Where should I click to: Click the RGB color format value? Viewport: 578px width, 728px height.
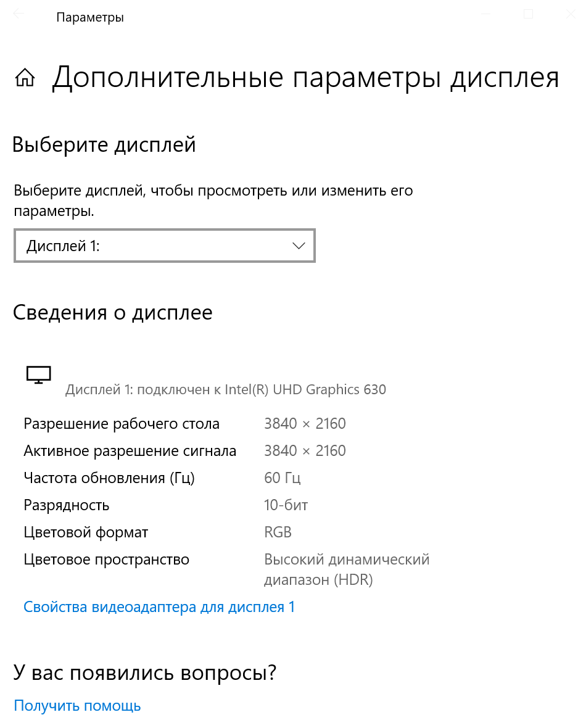[278, 532]
